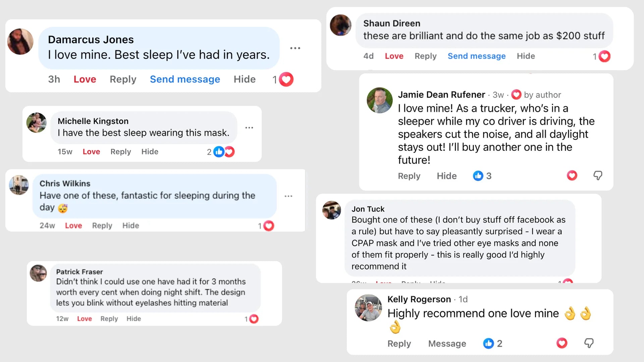Screen dimensions: 644x362
Task: Toggle Love on Shaun Direen comment
Action: pos(394,56)
